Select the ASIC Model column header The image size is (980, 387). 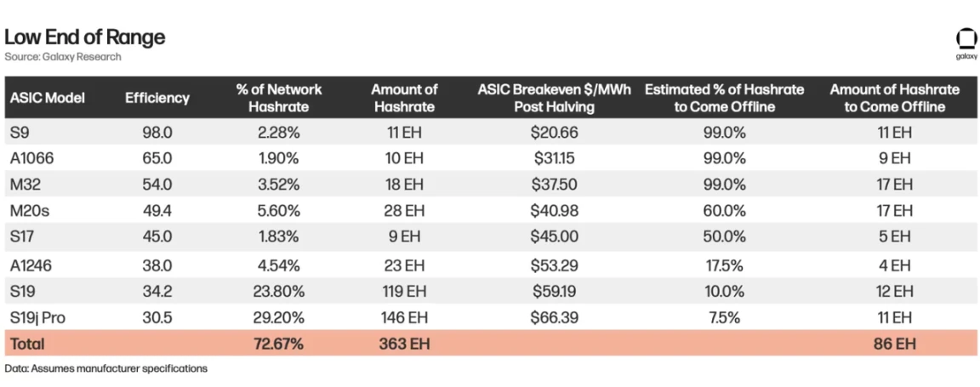pyautogui.click(x=48, y=98)
